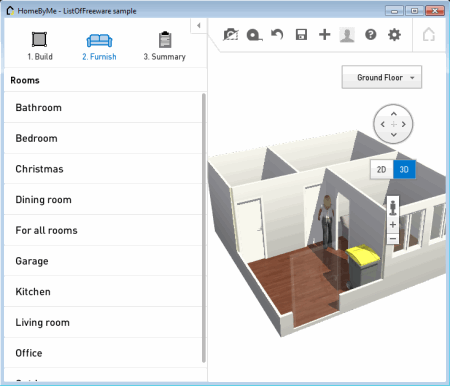
Task: Pan view up with the navigation arrow
Action: coord(394,114)
